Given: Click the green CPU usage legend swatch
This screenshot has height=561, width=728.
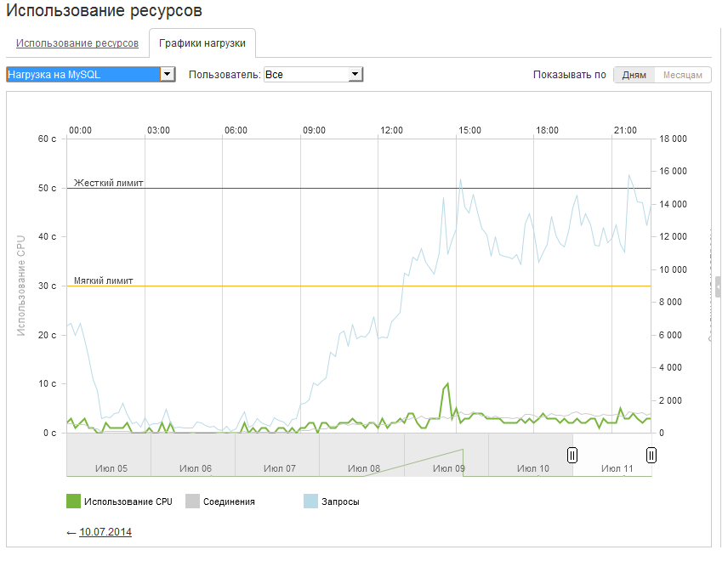Looking at the screenshot, I should [73, 501].
